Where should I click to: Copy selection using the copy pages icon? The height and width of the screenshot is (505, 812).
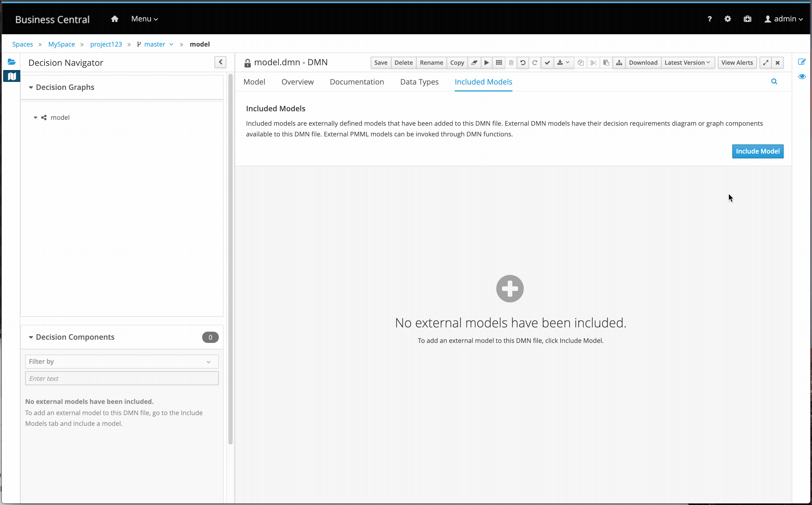(580, 63)
